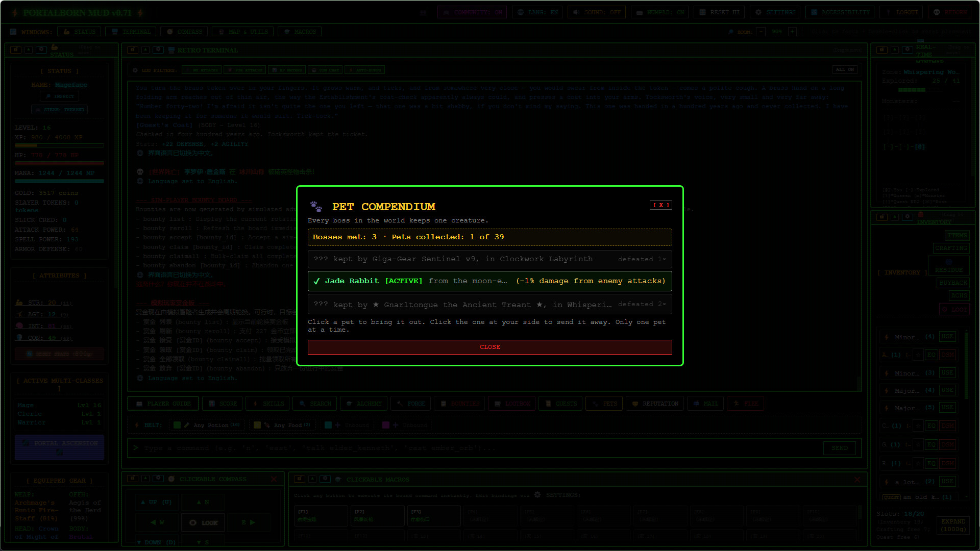Viewport: 980px width, 551px height.
Task: Collapse the Clickable Compass panel with up-arrow
Action: 145,479
